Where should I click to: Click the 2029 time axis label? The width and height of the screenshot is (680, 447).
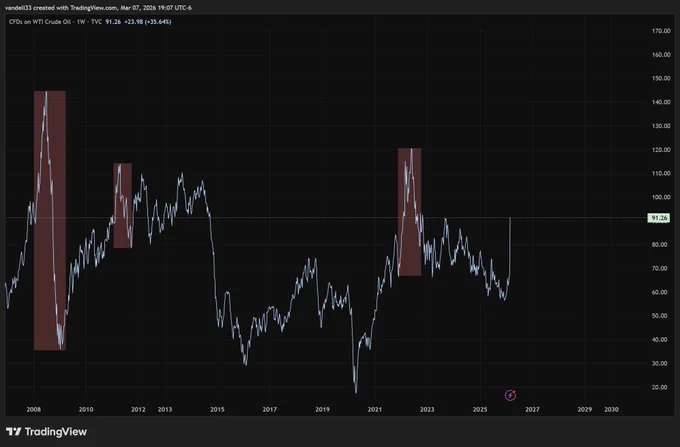point(585,409)
